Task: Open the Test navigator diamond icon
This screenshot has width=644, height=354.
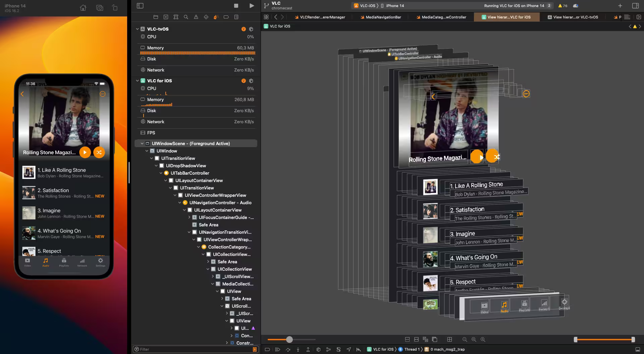Action: pos(206,17)
